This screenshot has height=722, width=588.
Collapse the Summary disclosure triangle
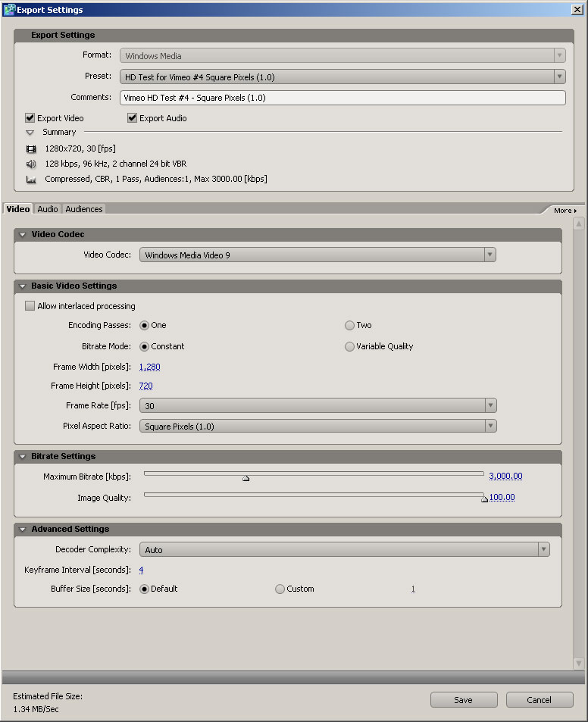[x=30, y=133]
